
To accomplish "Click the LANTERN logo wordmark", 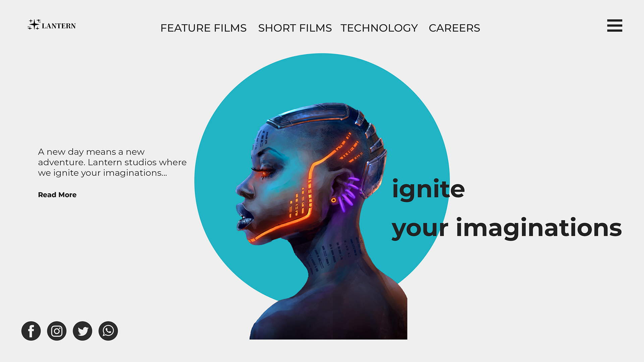I will tap(59, 26).
